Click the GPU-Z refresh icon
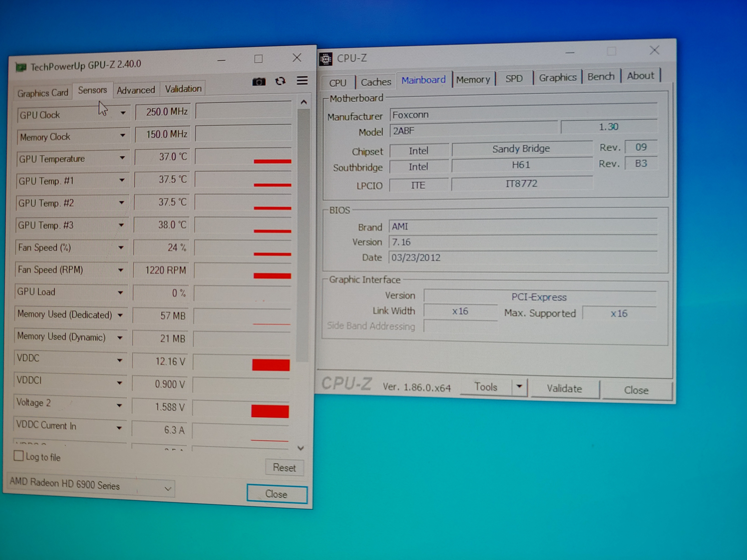 click(x=280, y=81)
